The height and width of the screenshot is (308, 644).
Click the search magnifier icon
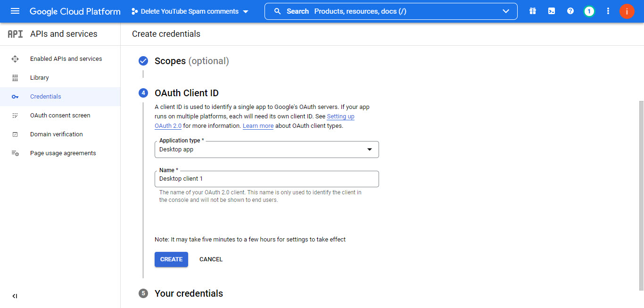click(x=278, y=11)
